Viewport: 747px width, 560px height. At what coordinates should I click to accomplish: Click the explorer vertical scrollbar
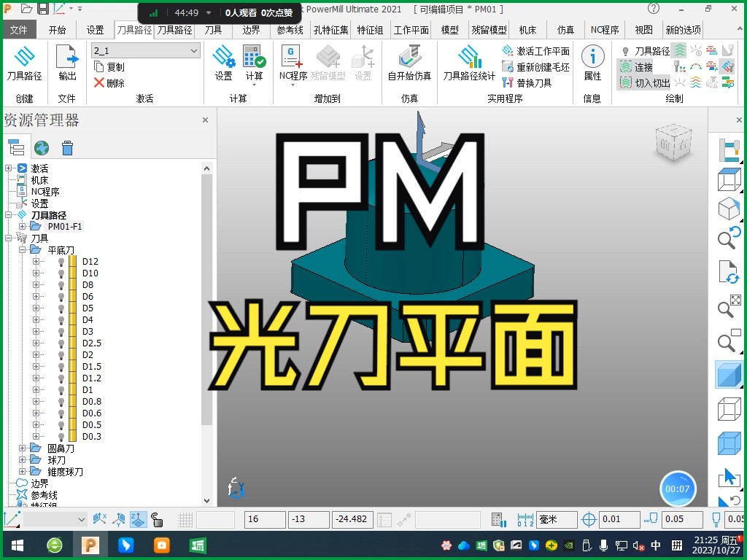[206, 300]
